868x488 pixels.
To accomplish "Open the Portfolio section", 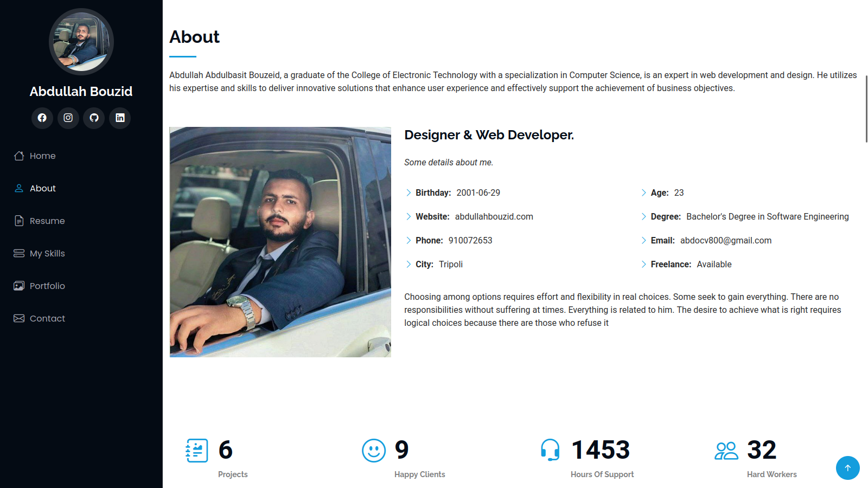I will point(47,286).
